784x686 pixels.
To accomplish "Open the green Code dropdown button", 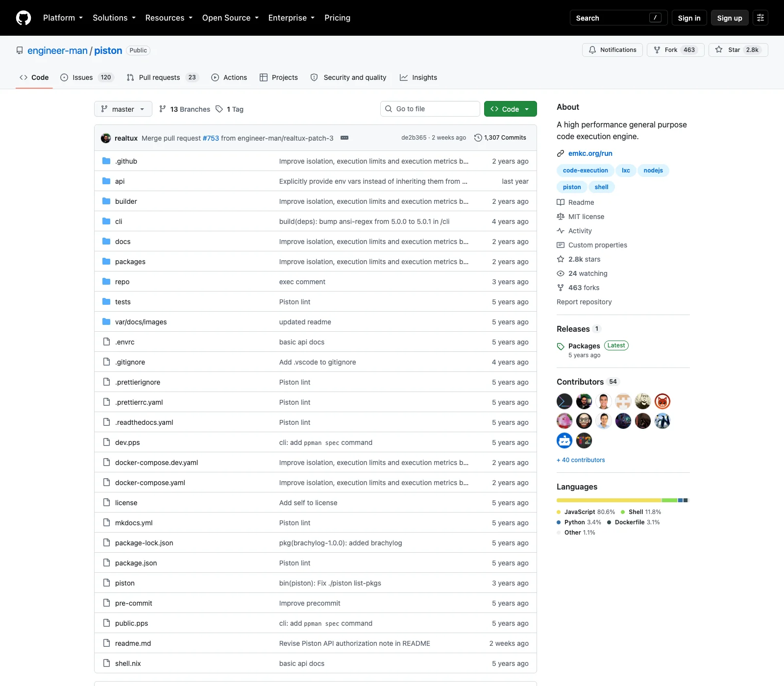I will click(510, 109).
